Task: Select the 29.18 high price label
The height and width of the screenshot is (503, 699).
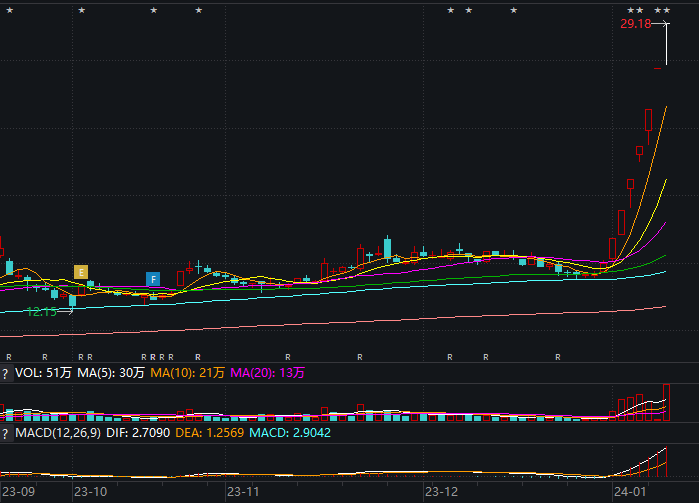Action: (636, 24)
